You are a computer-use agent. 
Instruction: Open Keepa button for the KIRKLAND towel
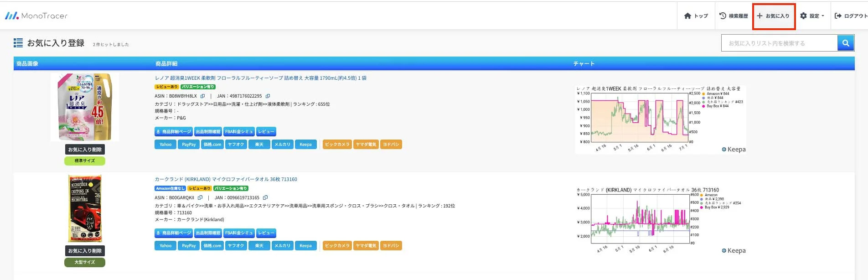[x=306, y=246]
